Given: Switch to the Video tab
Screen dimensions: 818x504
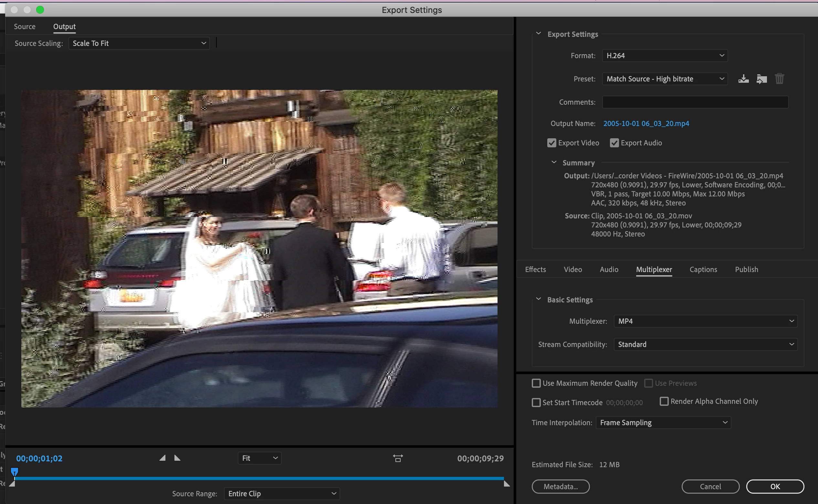Looking at the screenshot, I should pyautogui.click(x=573, y=269).
